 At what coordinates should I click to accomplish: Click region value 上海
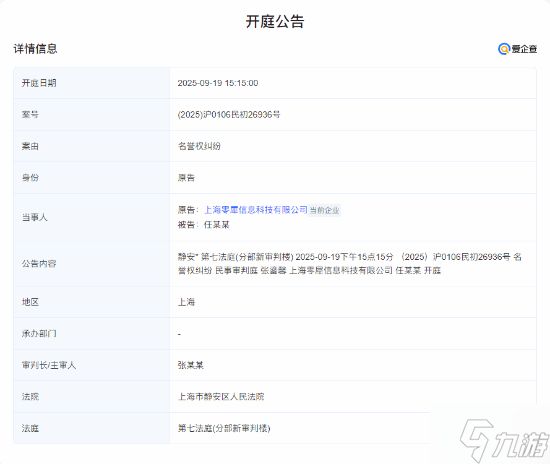click(x=186, y=302)
